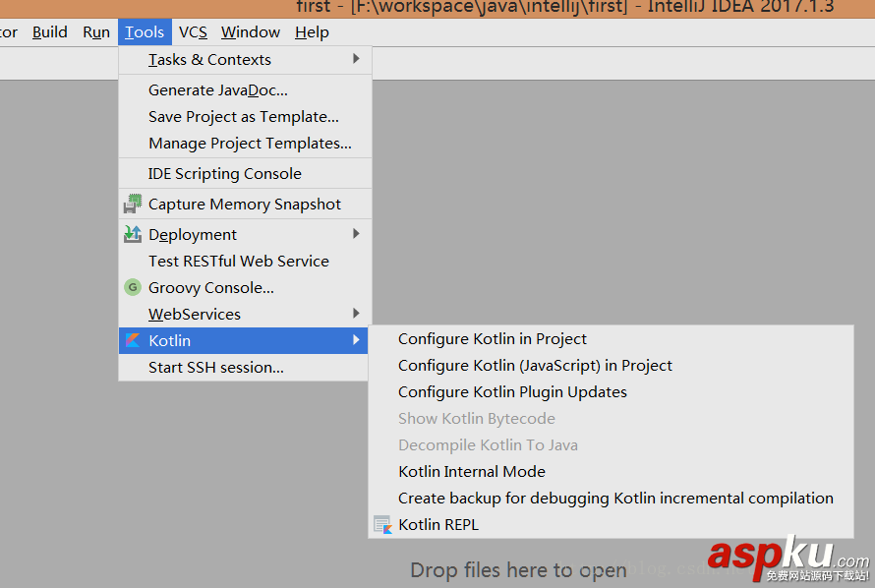This screenshot has width=875, height=588.
Task: Click the green Groovy Console icon
Action: (133, 287)
